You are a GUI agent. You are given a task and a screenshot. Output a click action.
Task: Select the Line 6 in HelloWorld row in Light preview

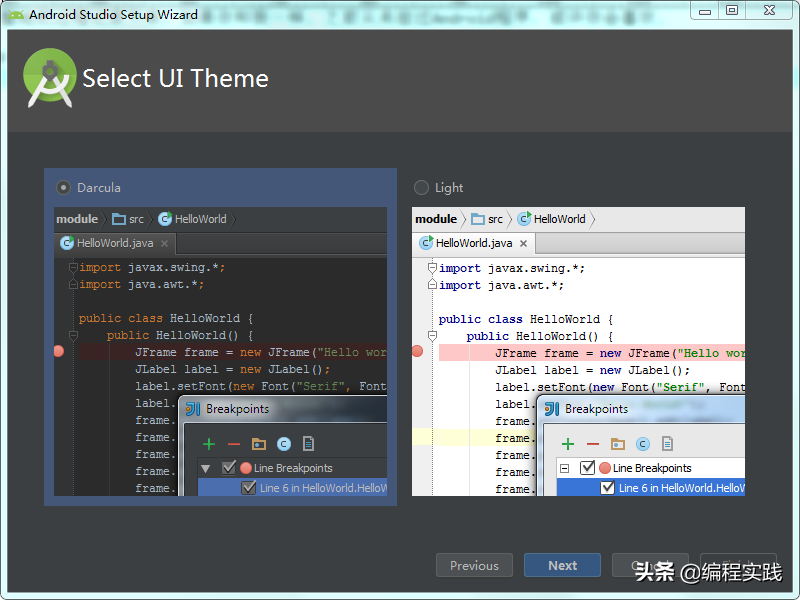(651, 488)
